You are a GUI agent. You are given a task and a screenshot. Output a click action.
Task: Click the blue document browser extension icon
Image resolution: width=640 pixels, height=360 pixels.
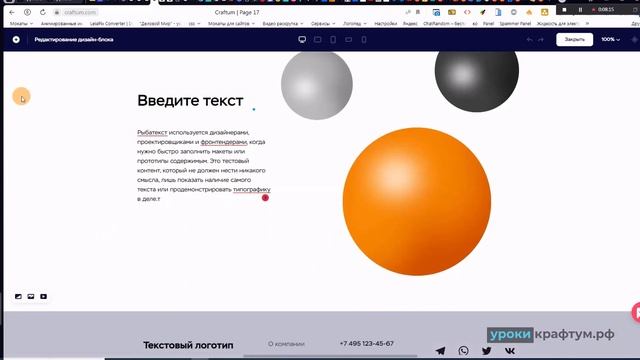point(498,12)
